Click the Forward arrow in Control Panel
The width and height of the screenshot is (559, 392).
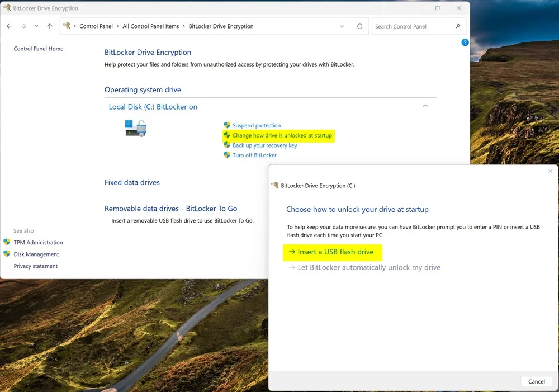23,26
